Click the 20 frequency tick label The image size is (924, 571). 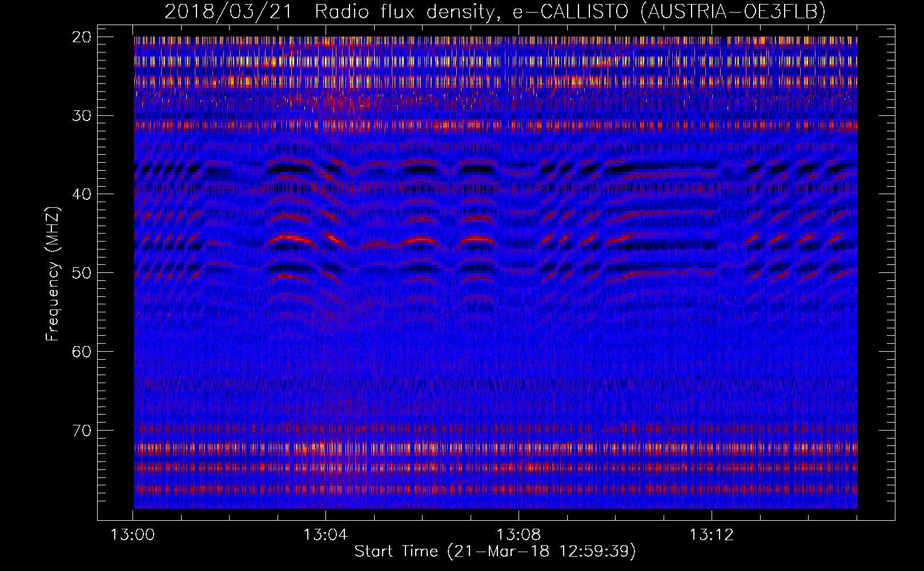click(x=82, y=37)
